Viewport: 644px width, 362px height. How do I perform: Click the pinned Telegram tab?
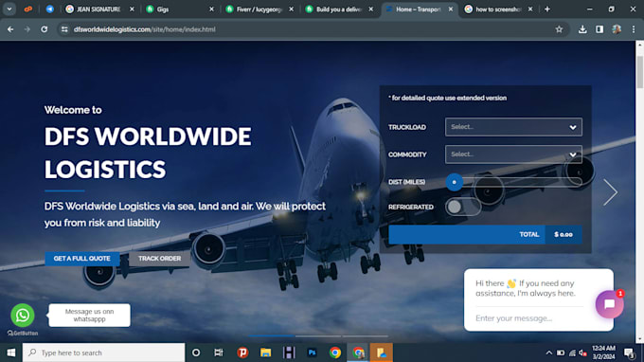tap(49, 9)
